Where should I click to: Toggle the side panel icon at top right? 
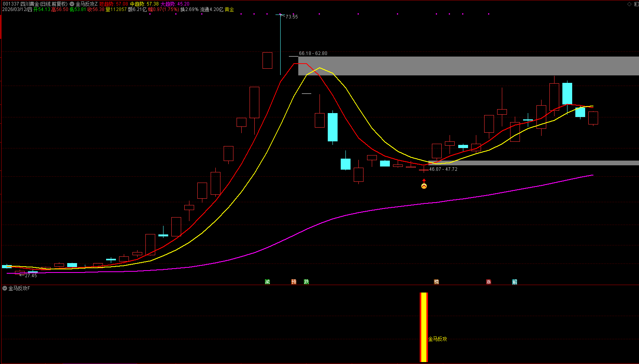click(636, 4)
